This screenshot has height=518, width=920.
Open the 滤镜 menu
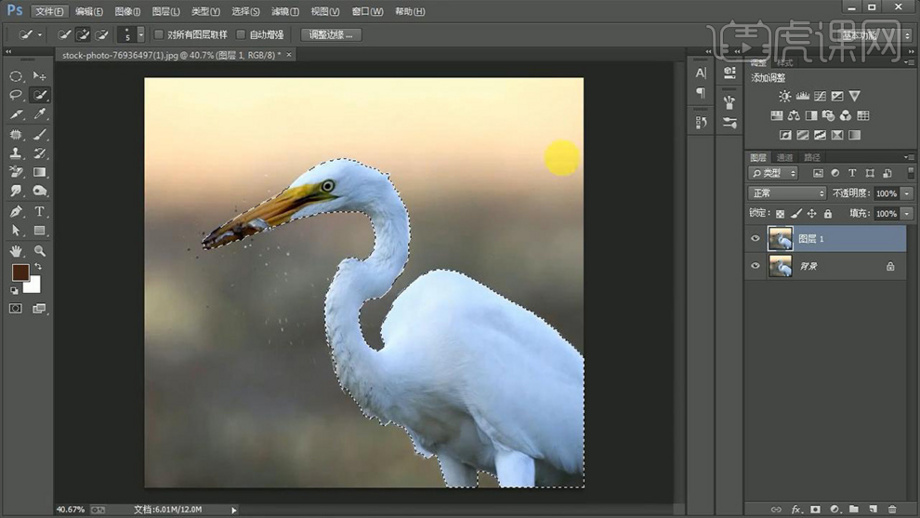point(285,11)
